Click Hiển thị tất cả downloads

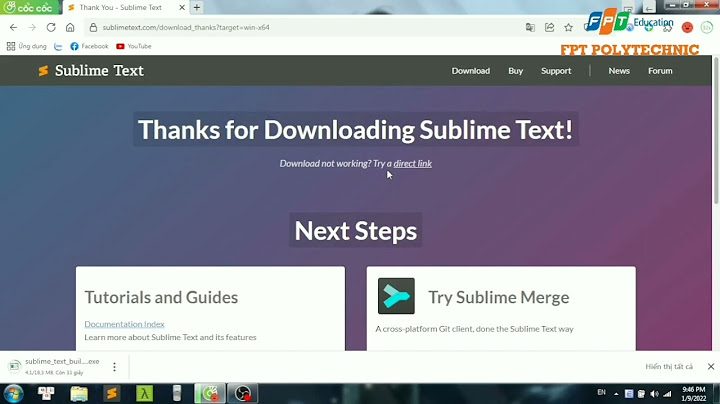tap(669, 366)
